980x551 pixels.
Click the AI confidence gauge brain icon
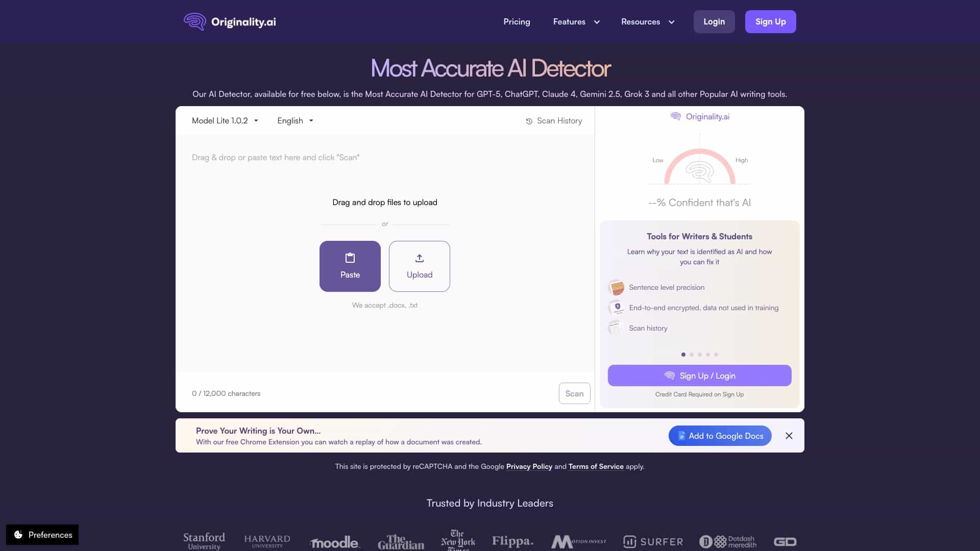[x=699, y=172]
